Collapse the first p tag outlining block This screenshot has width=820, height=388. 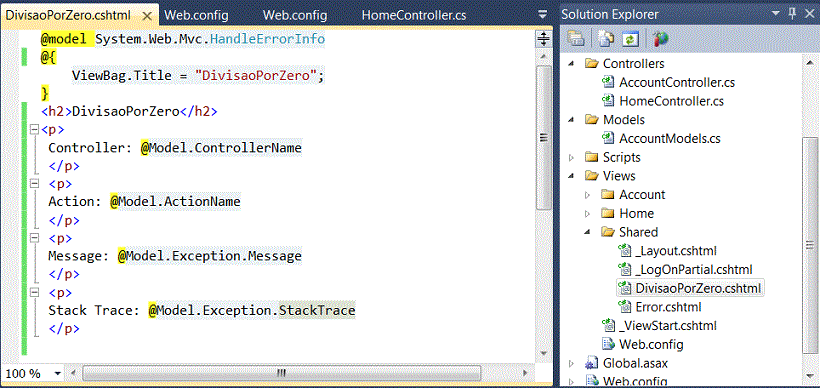coord(35,129)
